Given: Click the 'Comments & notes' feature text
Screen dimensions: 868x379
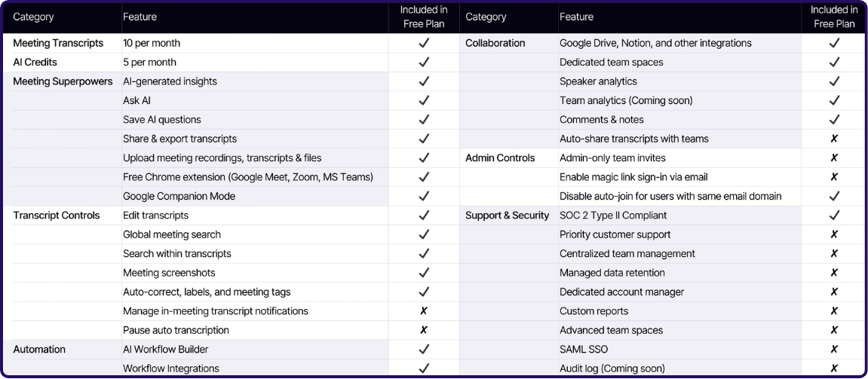Looking at the screenshot, I should [x=602, y=120].
